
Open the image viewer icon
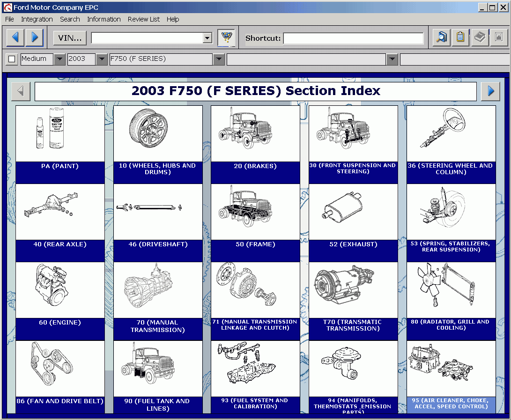pyautogui.click(x=497, y=37)
